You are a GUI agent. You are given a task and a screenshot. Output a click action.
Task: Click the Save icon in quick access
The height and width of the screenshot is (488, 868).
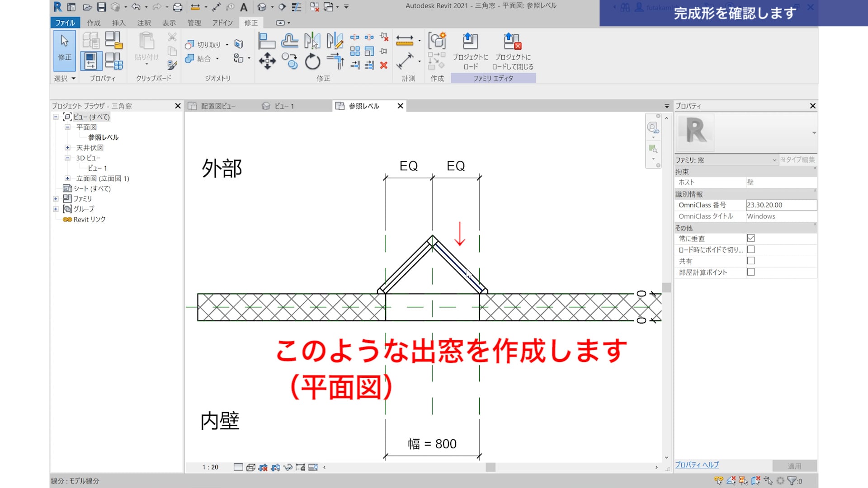[101, 7]
